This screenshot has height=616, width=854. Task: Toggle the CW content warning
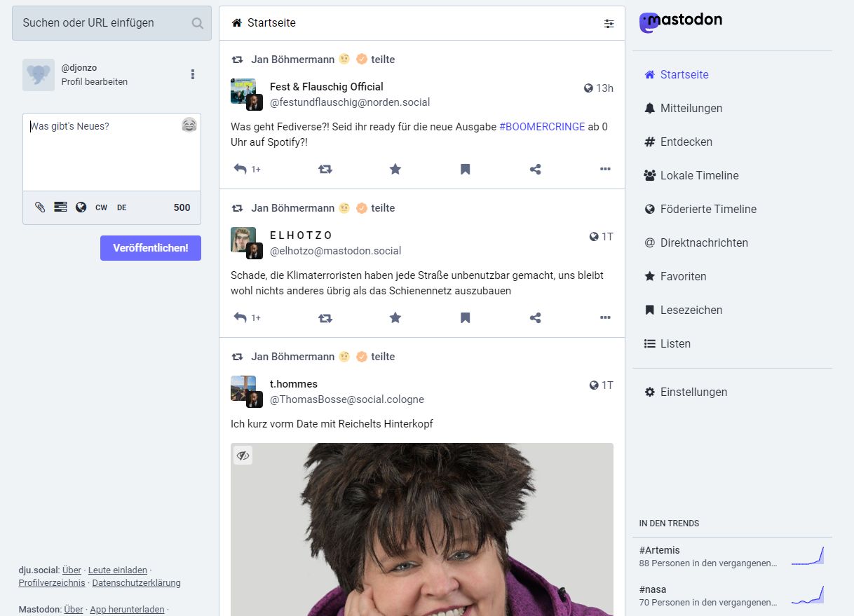(101, 207)
